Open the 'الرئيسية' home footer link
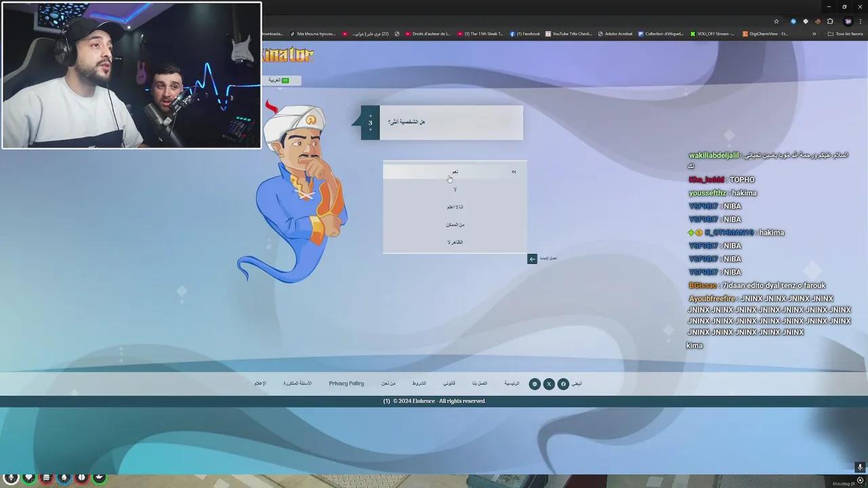 tap(511, 384)
